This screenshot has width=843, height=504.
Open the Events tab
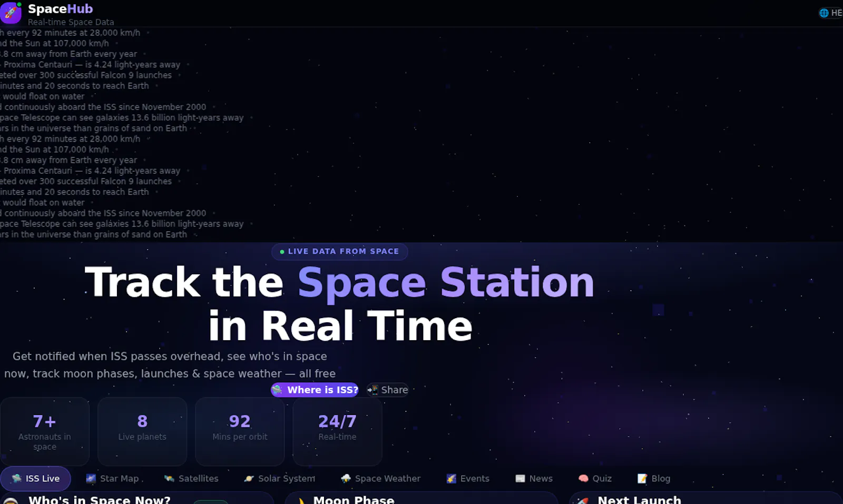pyautogui.click(x=468, y=478)
